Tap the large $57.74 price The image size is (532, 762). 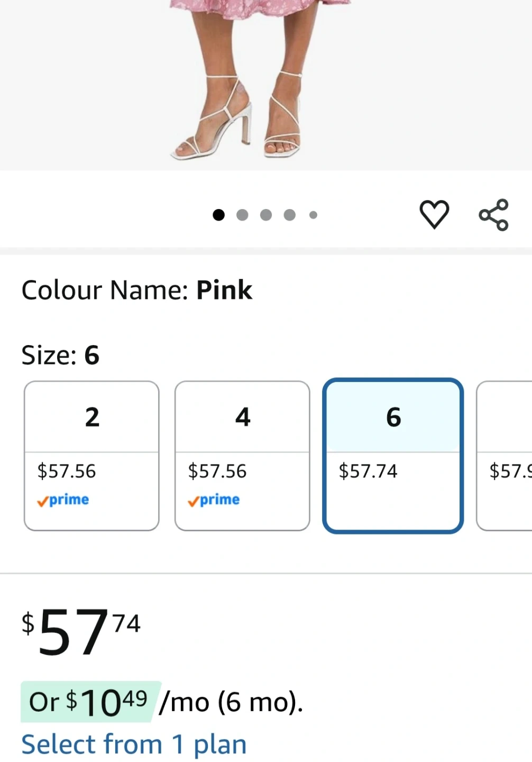pos(81,631)
